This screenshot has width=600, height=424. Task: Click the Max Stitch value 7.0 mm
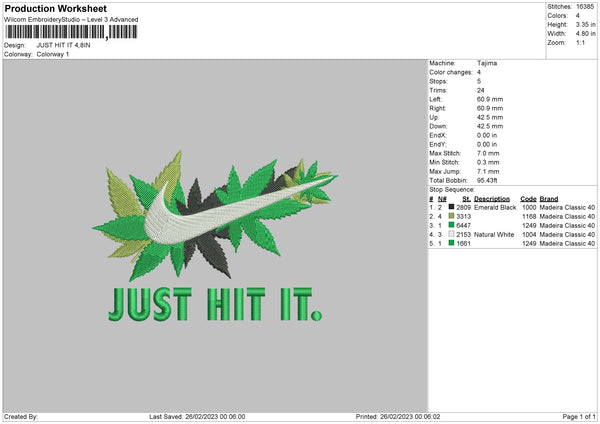coord(488,153)
